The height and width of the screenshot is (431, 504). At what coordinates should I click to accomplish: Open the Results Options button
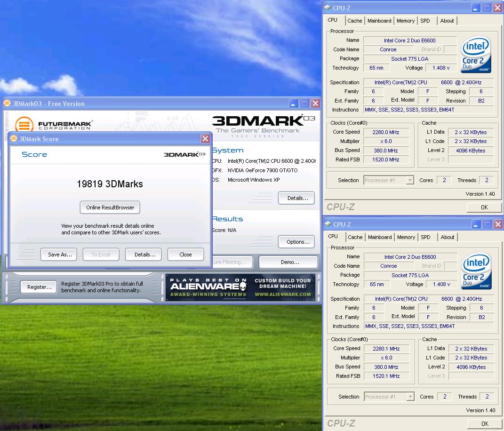click(x=296, y=242)
